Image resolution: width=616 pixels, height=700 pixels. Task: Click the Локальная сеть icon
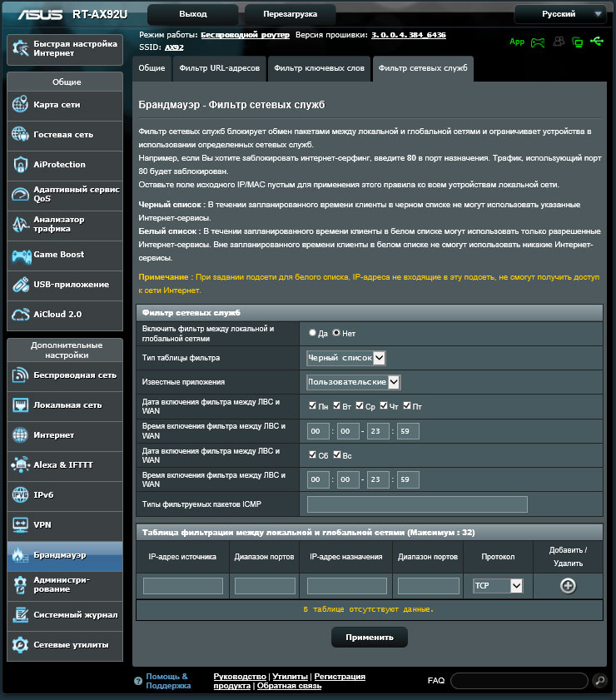[x=20, y=405]
